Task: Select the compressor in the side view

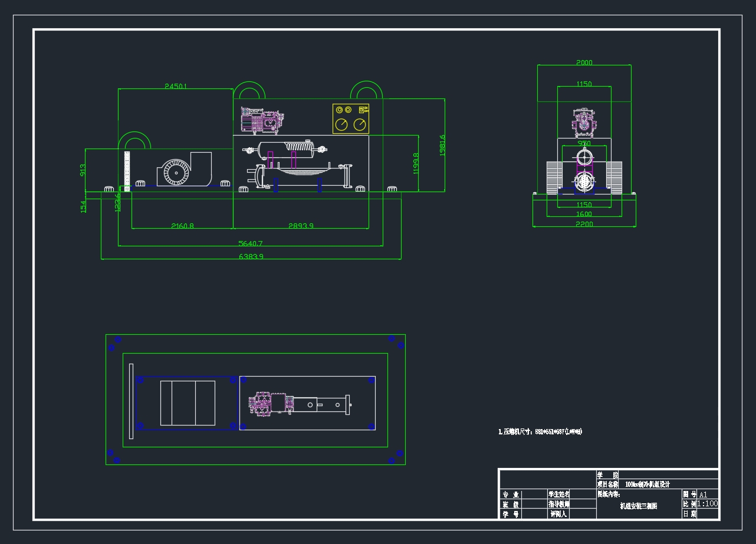Action: [584, 121]
